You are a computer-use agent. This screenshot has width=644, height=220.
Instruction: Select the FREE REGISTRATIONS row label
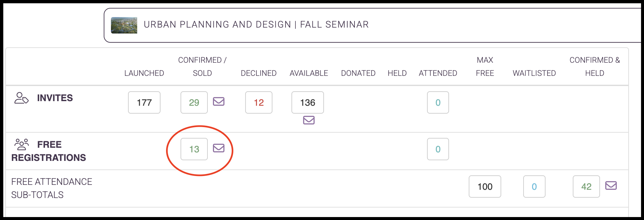49,151
